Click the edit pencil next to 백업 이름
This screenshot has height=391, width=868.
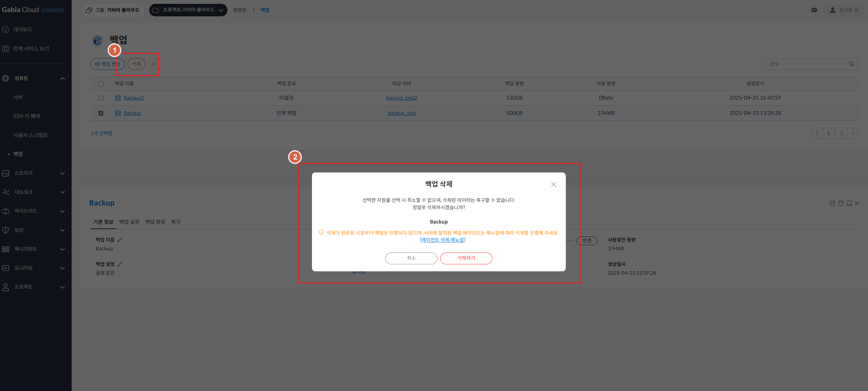coord(120,240)
